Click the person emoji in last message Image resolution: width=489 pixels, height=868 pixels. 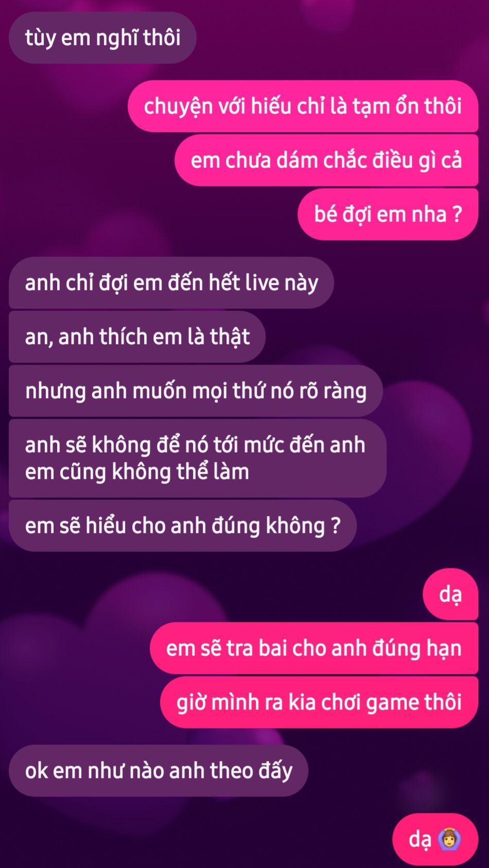[x=449, y=839]
